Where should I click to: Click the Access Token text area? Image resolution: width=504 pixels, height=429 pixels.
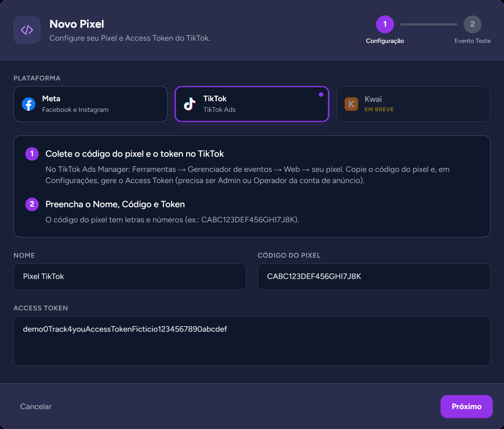(x=252, y=341)
